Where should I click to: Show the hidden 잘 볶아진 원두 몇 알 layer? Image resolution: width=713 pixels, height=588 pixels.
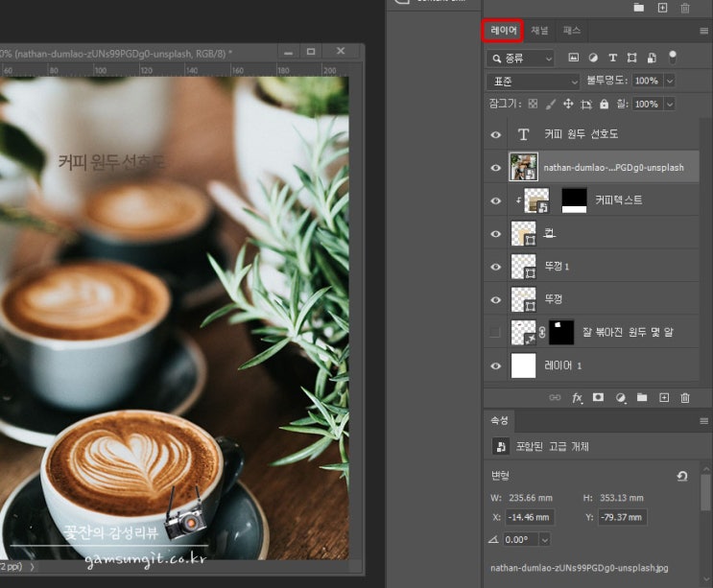click(495, 332)
